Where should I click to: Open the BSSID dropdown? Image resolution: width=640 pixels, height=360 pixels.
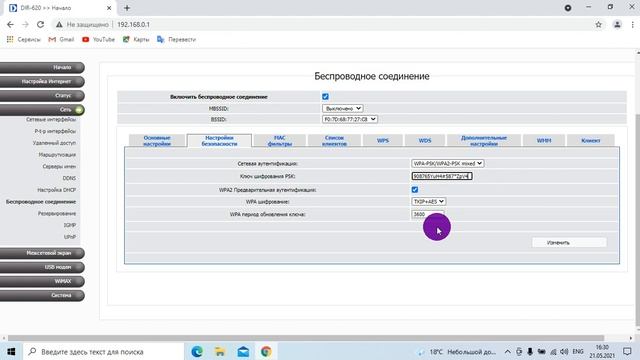click(x=350, y=119)
